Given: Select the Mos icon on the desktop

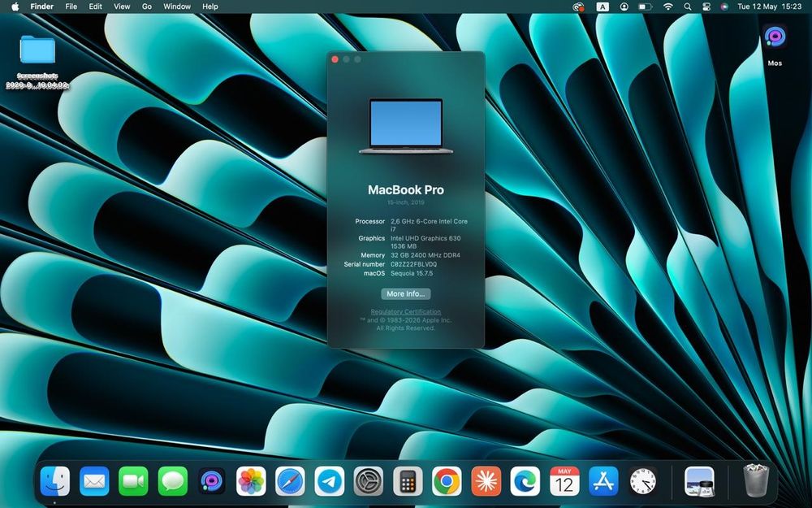Looking at the screenshot, I should point(775,37).
